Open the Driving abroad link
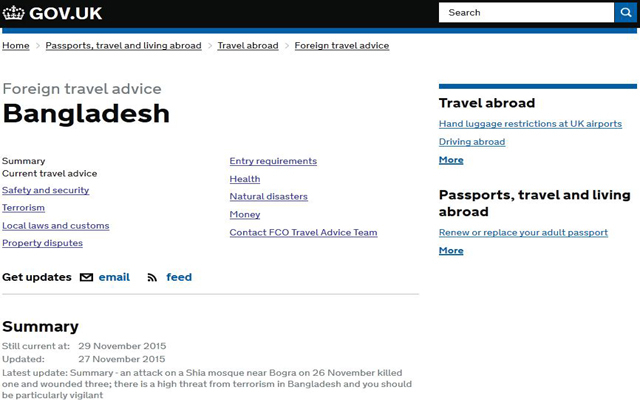Screen dimensions: 640x400 (x=472, y=142)
